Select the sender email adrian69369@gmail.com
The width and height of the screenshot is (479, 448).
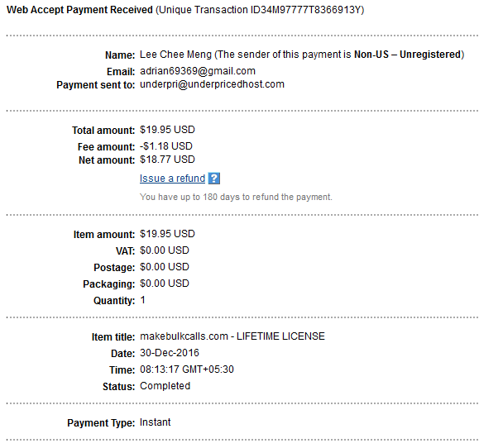click(x=198, y=71)
